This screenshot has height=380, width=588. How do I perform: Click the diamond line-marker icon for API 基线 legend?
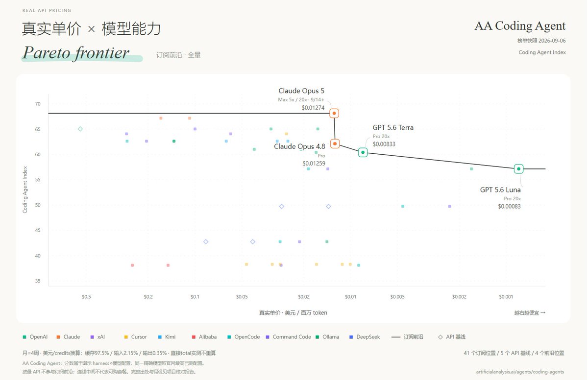440,337
